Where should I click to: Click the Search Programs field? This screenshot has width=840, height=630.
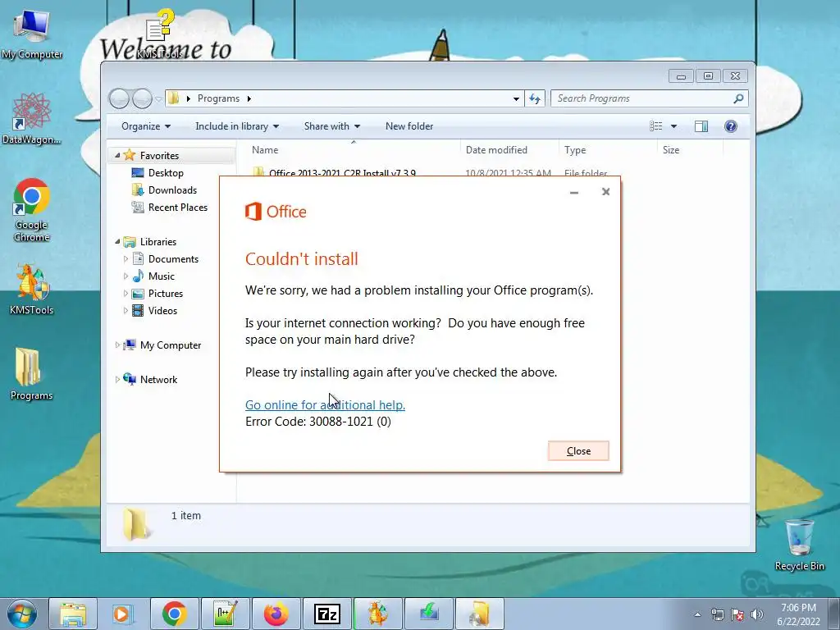[643, 98]
